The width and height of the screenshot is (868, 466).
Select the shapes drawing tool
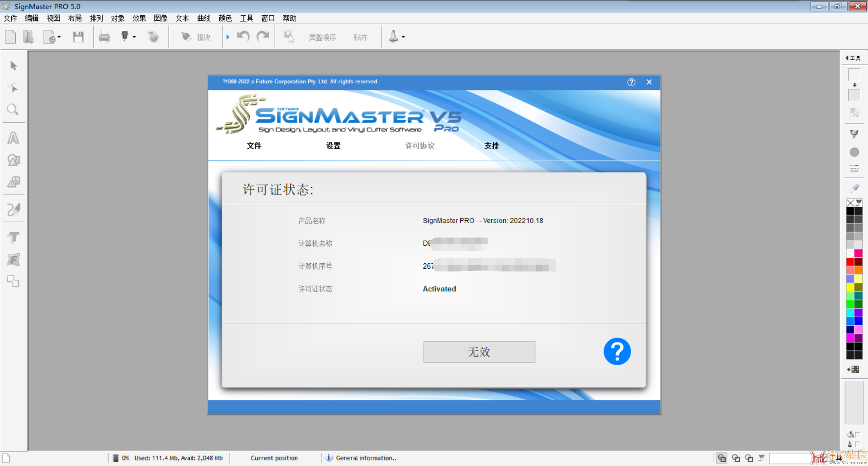pos(14,160)
